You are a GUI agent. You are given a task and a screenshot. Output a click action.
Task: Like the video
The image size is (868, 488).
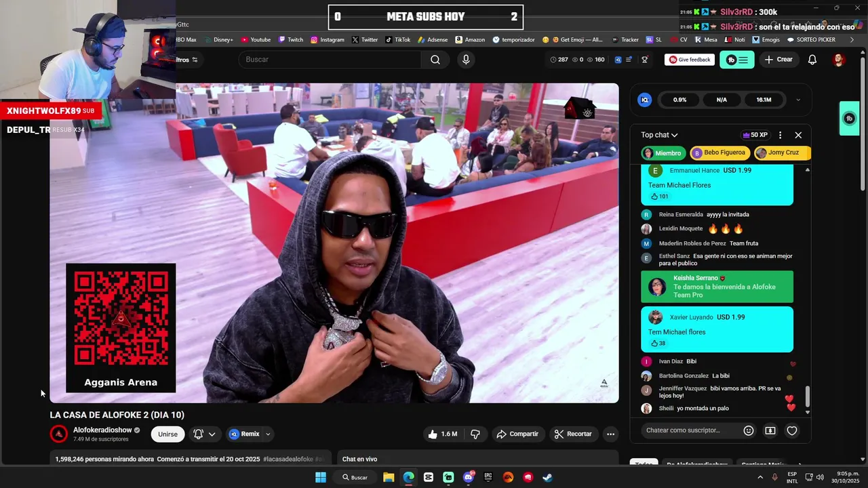tap(442, 434)
